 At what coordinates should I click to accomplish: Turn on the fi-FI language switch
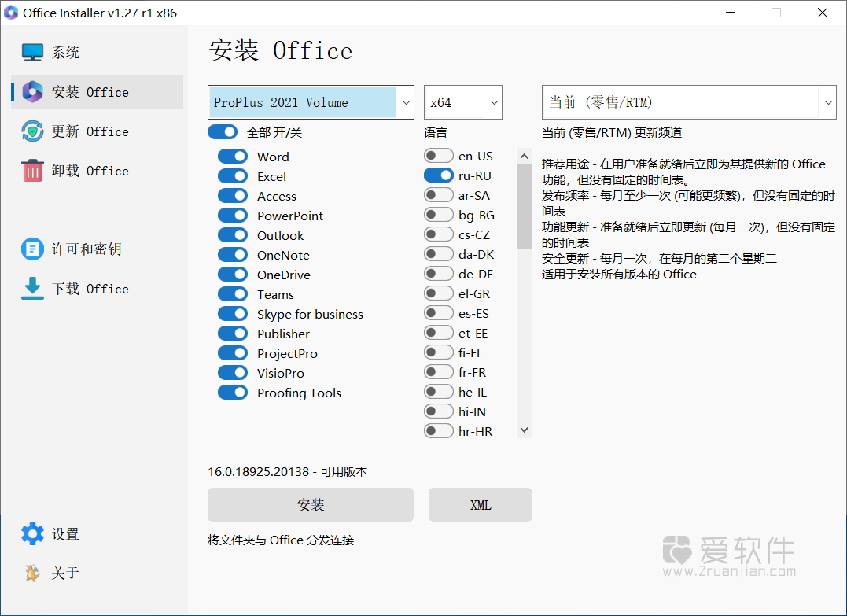(x=439, y=352)
